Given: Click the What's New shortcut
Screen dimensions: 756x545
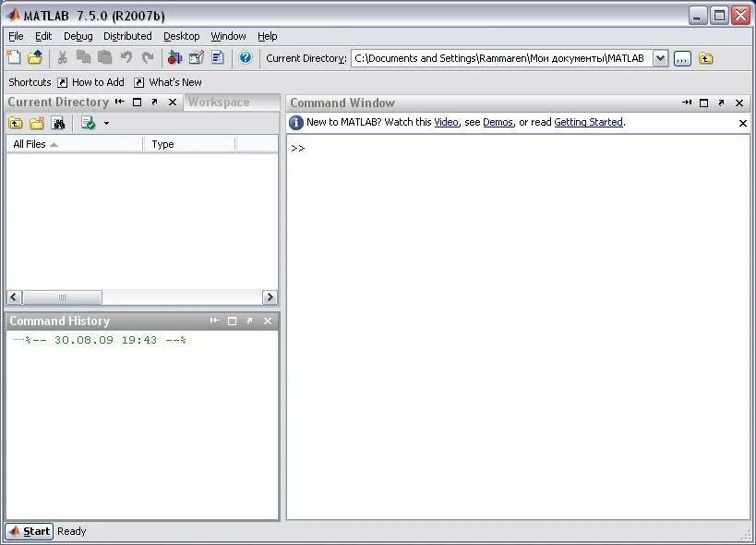Looking at the screenshot, I should [x=168, y=82].
